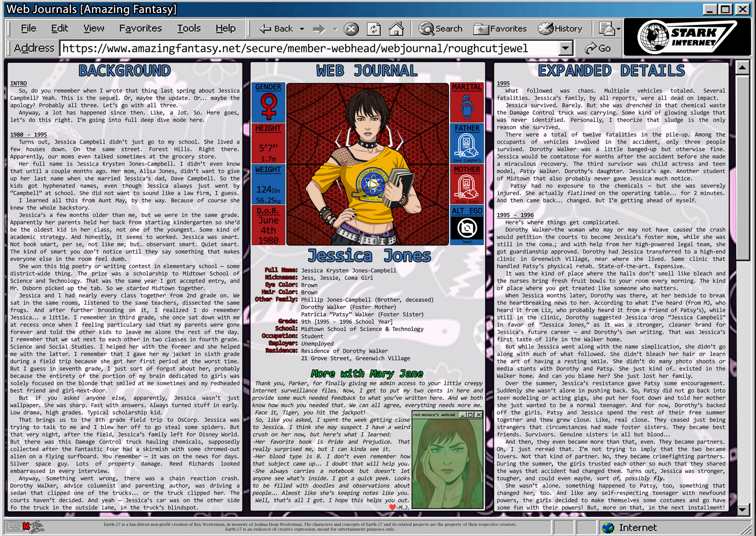The image size is (756, 536).
Task: Click the Forward arrow icon
Action: [319, 29]
